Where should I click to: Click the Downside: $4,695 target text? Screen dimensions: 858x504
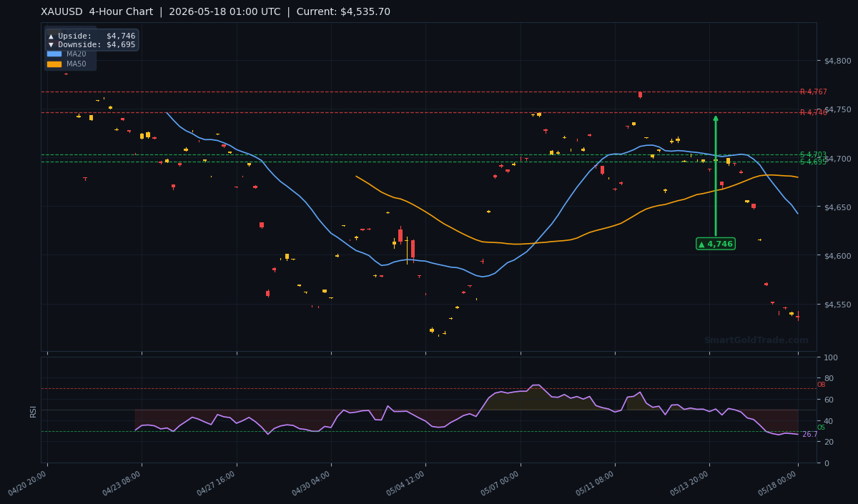pyautogui.click(x=92, y=44)
